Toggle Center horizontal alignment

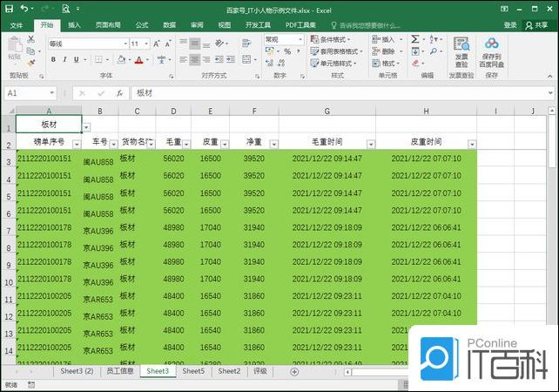(195, 59)
